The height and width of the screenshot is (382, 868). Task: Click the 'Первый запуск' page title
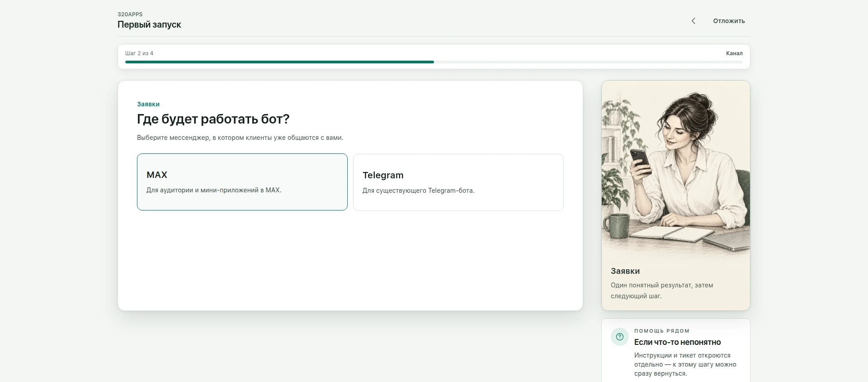click(x=149, y=24)
